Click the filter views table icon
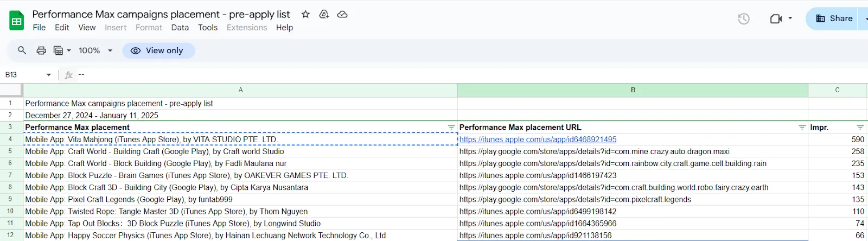The image size is (868, 241). 58,50
